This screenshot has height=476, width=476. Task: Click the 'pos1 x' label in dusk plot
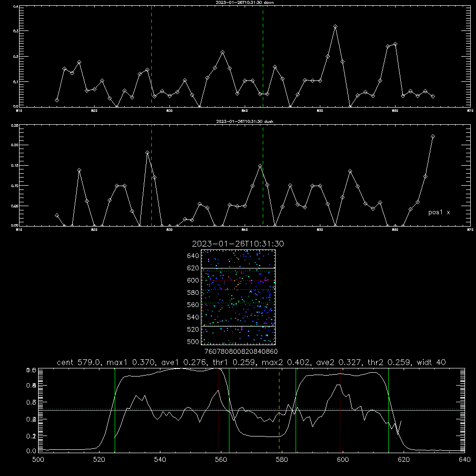[439, 212]
